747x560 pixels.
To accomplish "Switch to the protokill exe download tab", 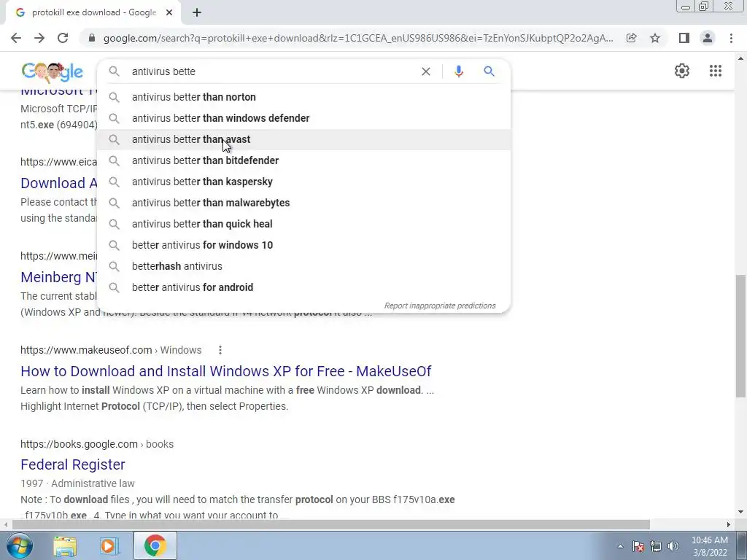I will click(93, 12).
